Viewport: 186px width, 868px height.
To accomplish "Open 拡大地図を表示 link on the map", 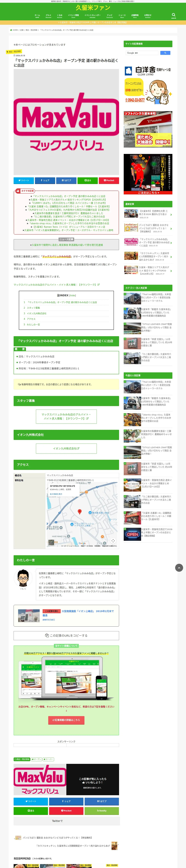I will click(56, 494).
